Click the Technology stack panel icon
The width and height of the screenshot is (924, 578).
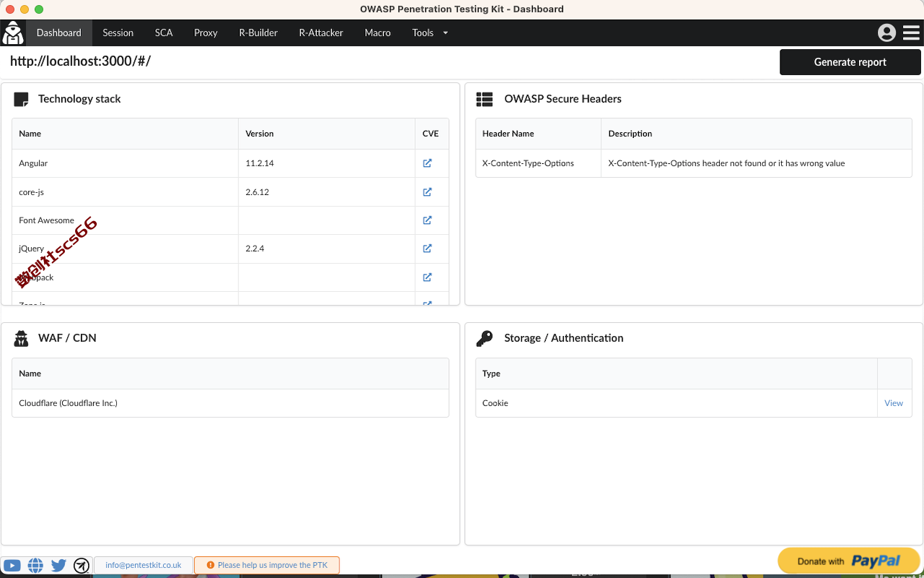click(x=21, y=99)
